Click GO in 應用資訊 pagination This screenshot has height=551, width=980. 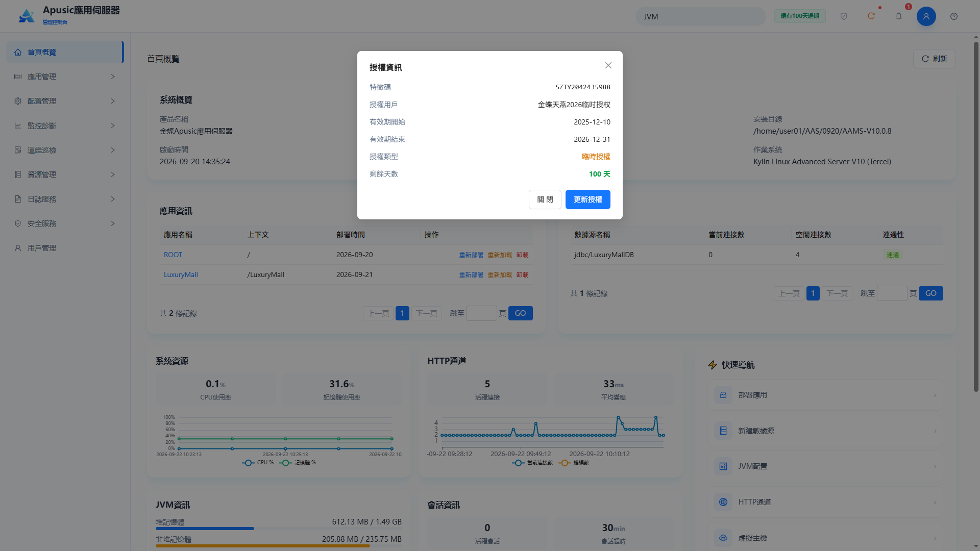520,313
